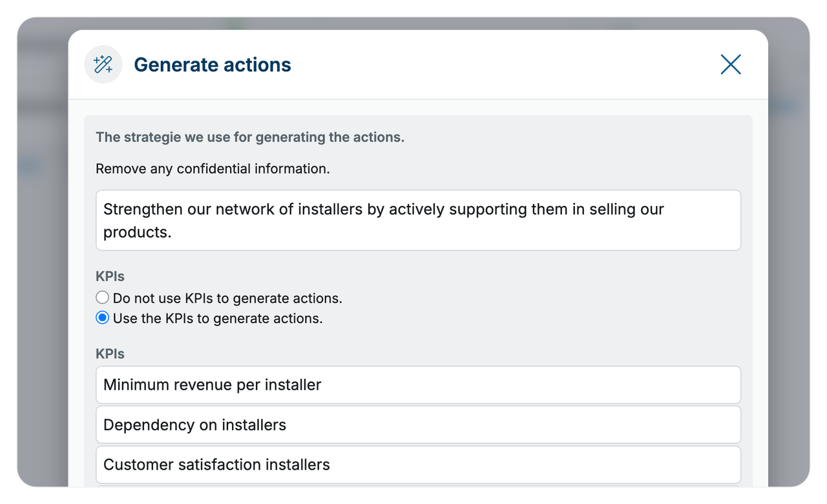
Task: Click the 'Generate actions' dialog title
Action: point(213,65)
